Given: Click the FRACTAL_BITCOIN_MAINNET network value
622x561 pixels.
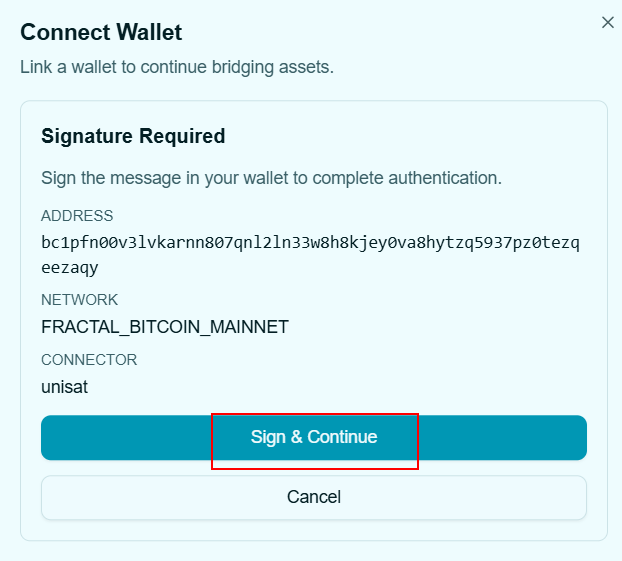Looking at the screenshot, I should [165, 327].
